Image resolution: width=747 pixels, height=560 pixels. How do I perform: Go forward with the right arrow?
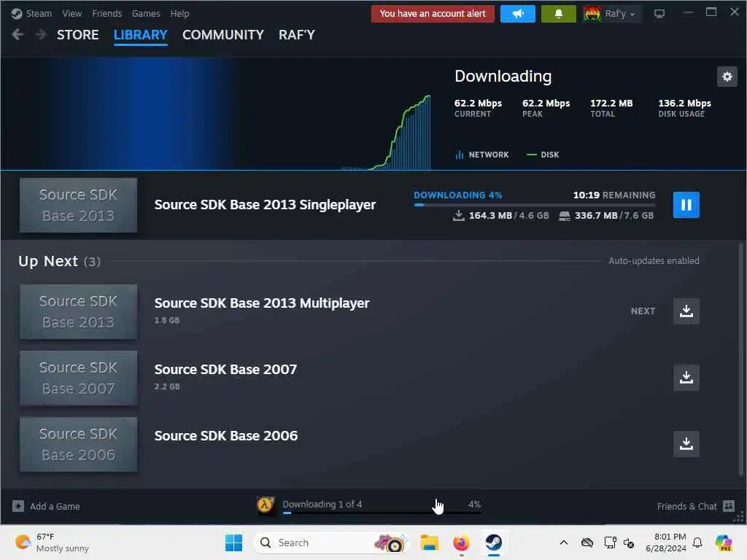point(41,35)
